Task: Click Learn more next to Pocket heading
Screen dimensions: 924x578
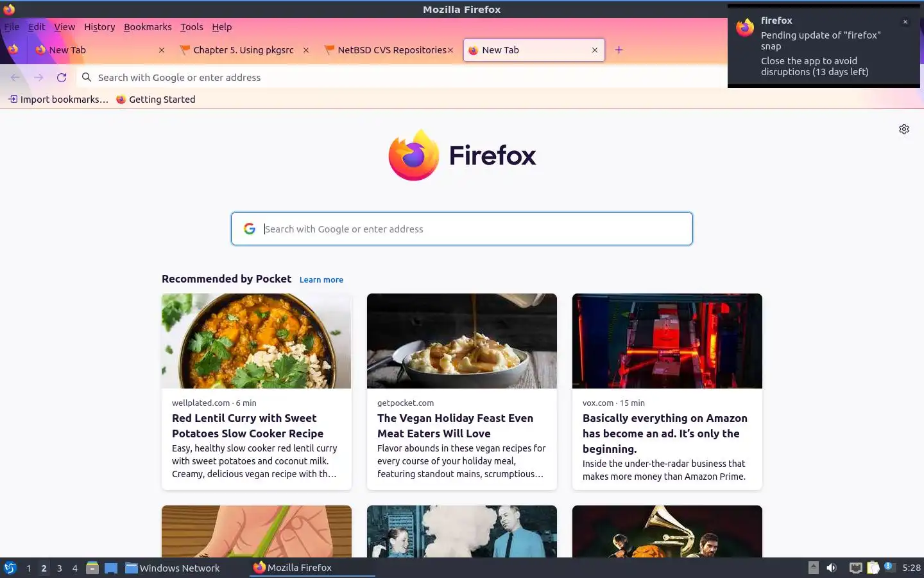Action: tap(321, 279)
